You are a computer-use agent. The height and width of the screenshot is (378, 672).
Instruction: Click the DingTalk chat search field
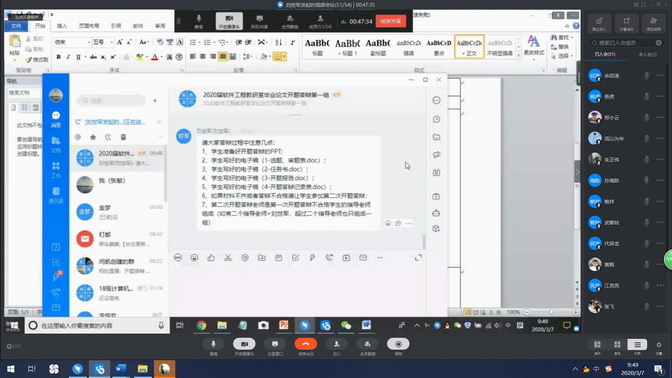pyautogui.click(x=111, y=100)
